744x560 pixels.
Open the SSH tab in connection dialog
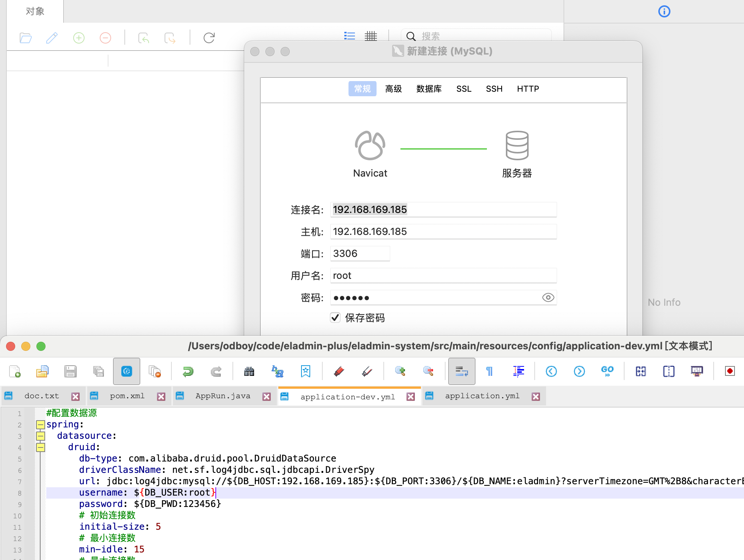pos(494,89)
